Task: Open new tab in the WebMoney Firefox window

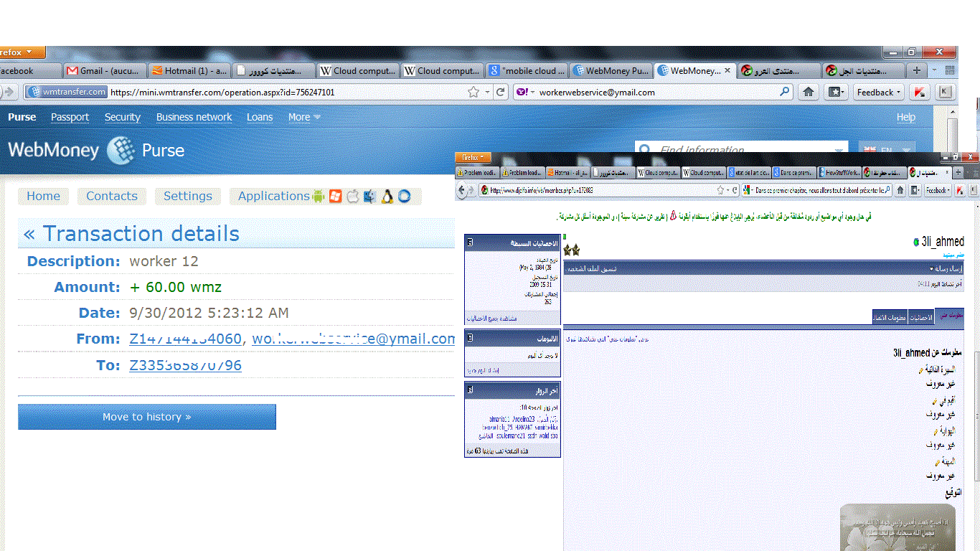Action: (x=916, y=70)
